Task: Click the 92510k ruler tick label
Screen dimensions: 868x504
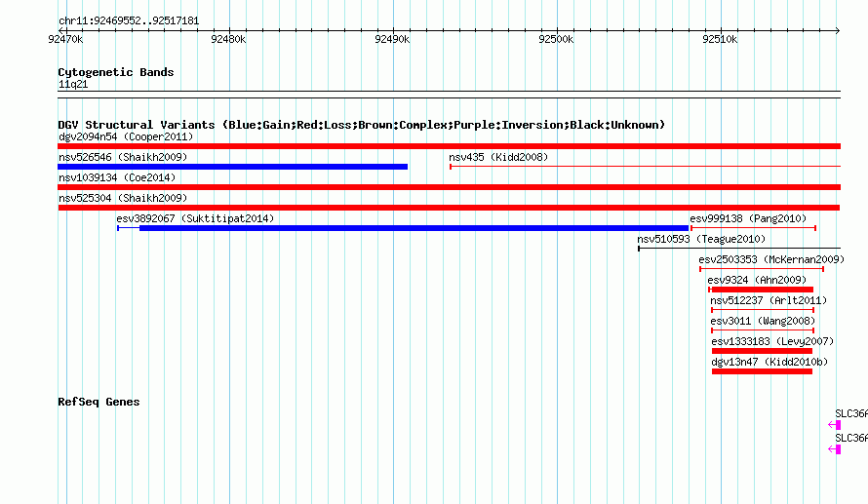Action: 720,39
